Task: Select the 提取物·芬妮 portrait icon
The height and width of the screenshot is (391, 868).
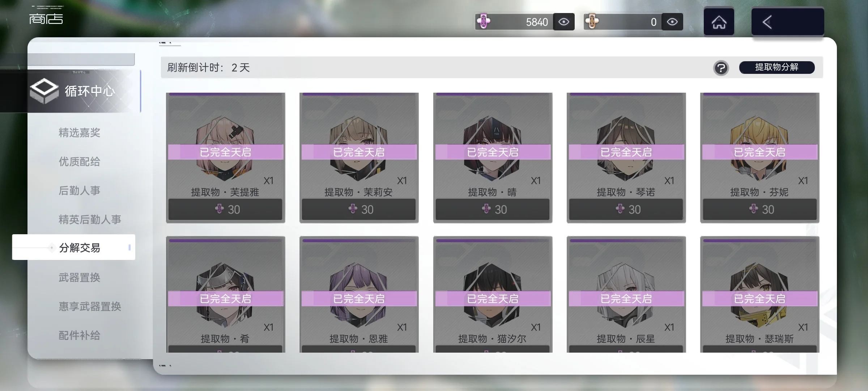Action: point(759,148)
